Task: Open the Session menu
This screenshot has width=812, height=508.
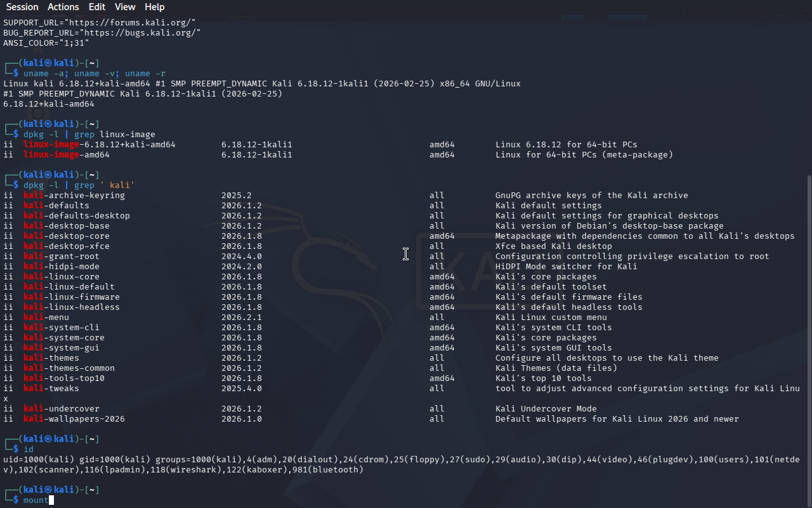Action: tap(22, 7)
